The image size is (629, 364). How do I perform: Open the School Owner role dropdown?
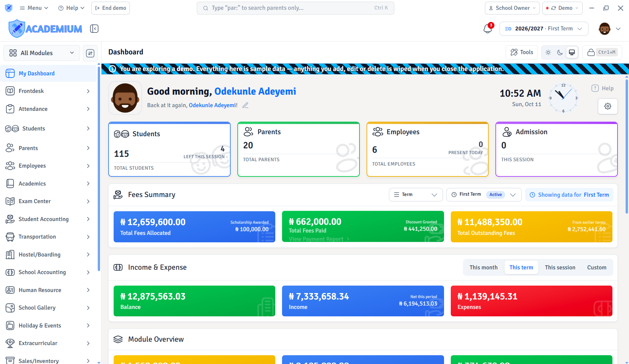tap(512, 8)
